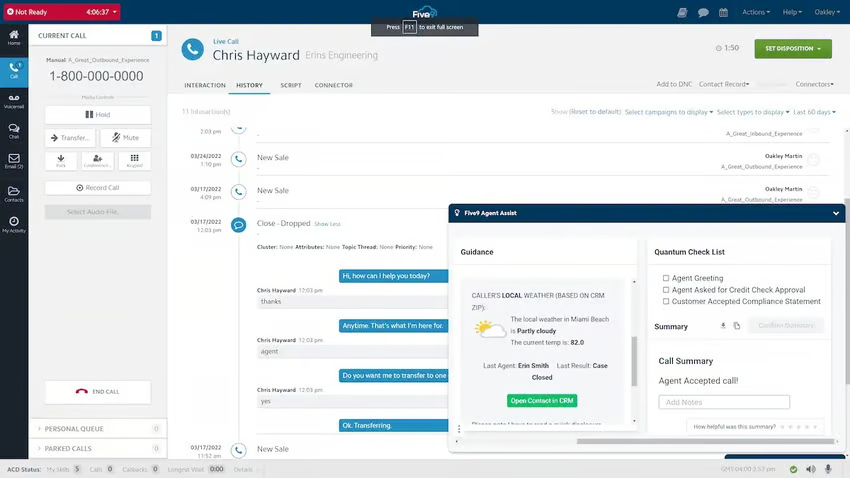Go to Home in the sidebar
Screen dimensions: 850x478
click(x=14, y=38)
